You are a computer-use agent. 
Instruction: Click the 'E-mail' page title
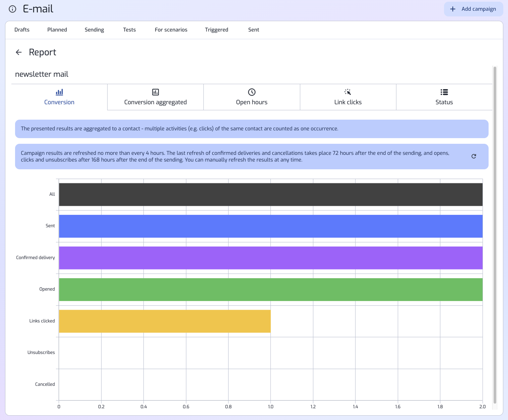click(38, 9)
